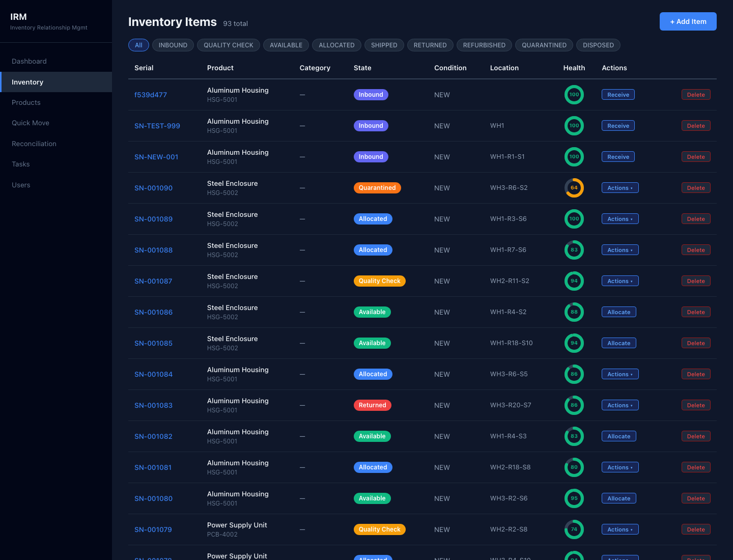This screenshot has height=560, width=733.
Task: Click Returned badge on SN-001083
Action: click(373, 405)
